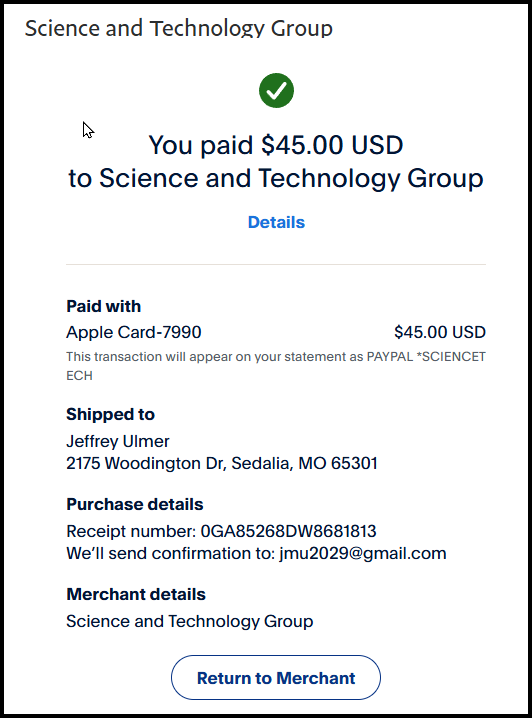Click the green checkmark success icon
This screenshot has height=718, width=532.
(x=276, y=91)
